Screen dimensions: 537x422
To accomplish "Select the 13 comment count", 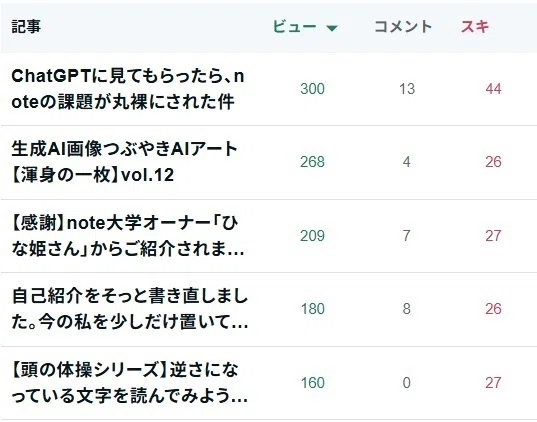I will (407, 89).
